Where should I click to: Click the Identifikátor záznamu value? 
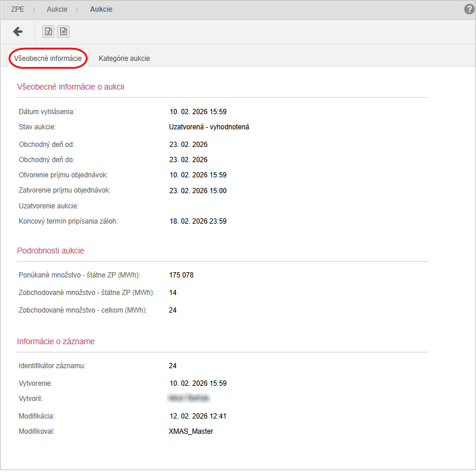(173, 366)
